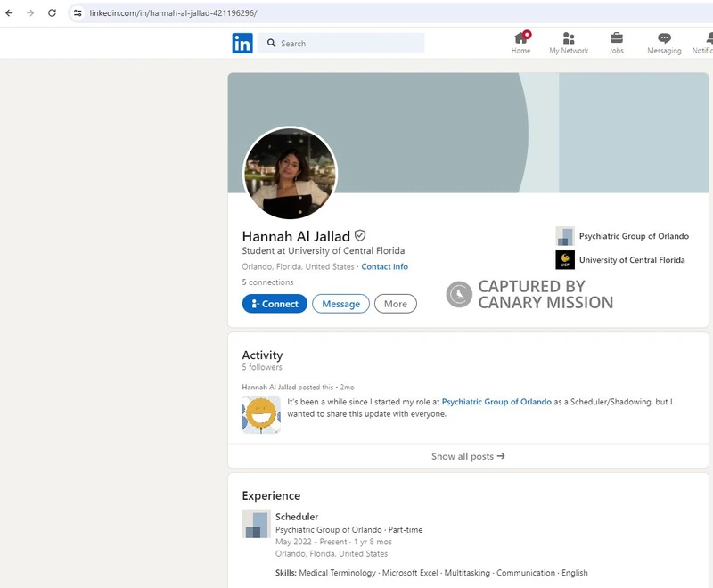Click the verified badge next to Hannah's name

pyautogui.click(x=359, y=235)
